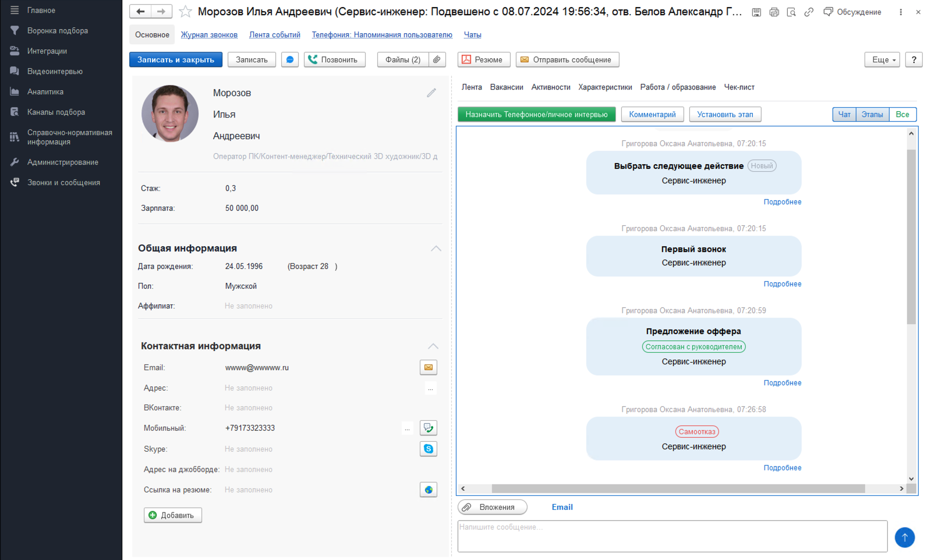Open the Еще dropdown menu
This screenshot has width=931, height=560.
[x=883, y=59]
